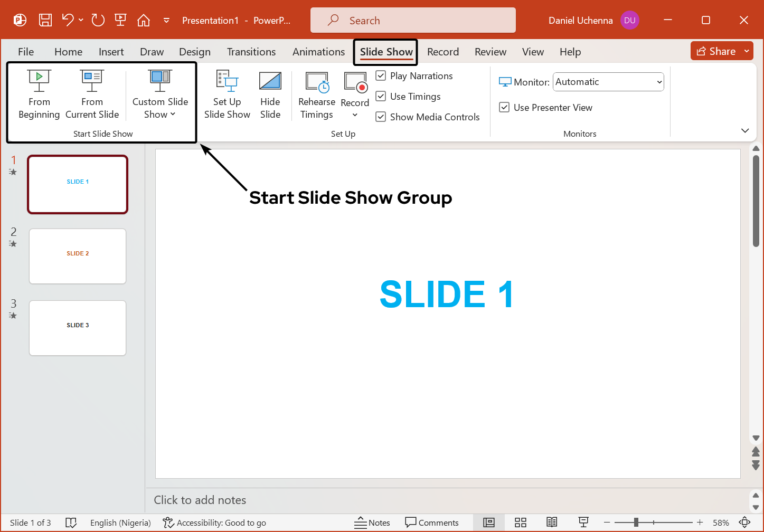This screenshot has width=764, height=532.
Task: Open Slide Sorter view from status bar
Action: 520,522
